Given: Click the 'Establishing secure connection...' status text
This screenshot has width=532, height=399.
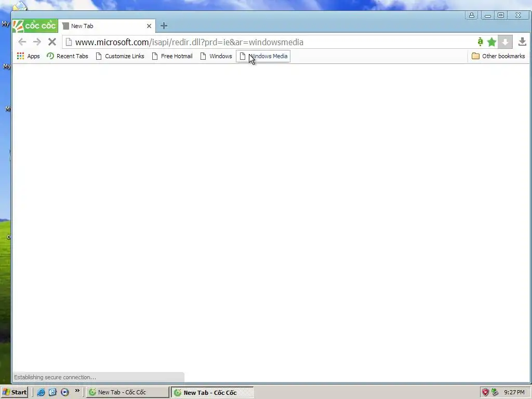Looking at the screenshot, I should pyautogui.click(x=55, y=377).
